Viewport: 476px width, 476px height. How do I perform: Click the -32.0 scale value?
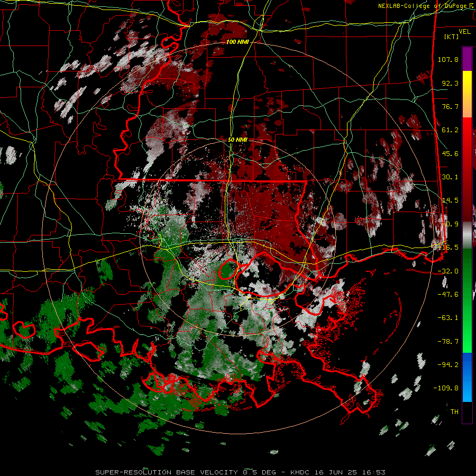coord(448,271)
